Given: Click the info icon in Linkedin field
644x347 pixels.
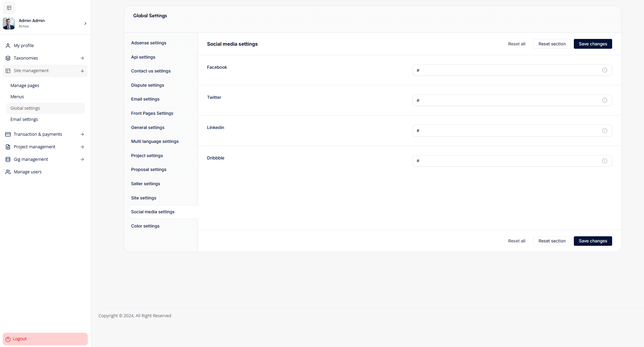Looking at the screenshot, I should point(604,131).
